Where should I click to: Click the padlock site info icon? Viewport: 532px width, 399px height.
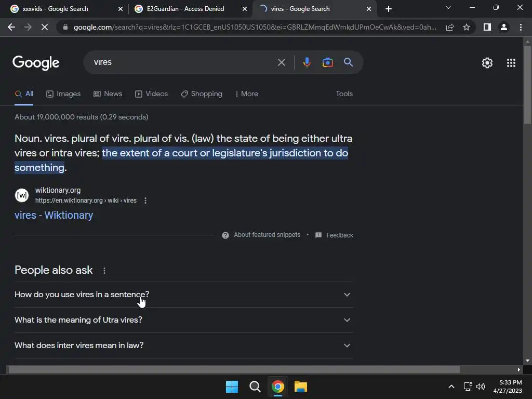tap(65, 27)
